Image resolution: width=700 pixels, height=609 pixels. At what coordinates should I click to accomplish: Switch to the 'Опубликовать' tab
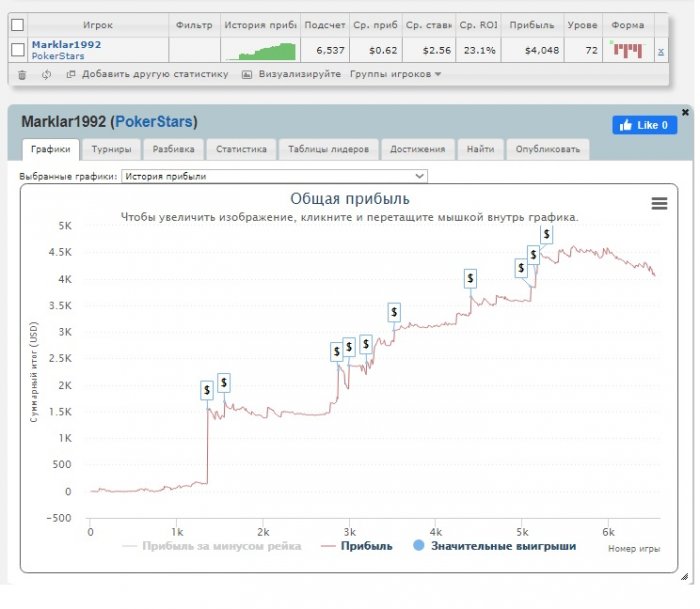pyautogui.click(x=548, y=149)
